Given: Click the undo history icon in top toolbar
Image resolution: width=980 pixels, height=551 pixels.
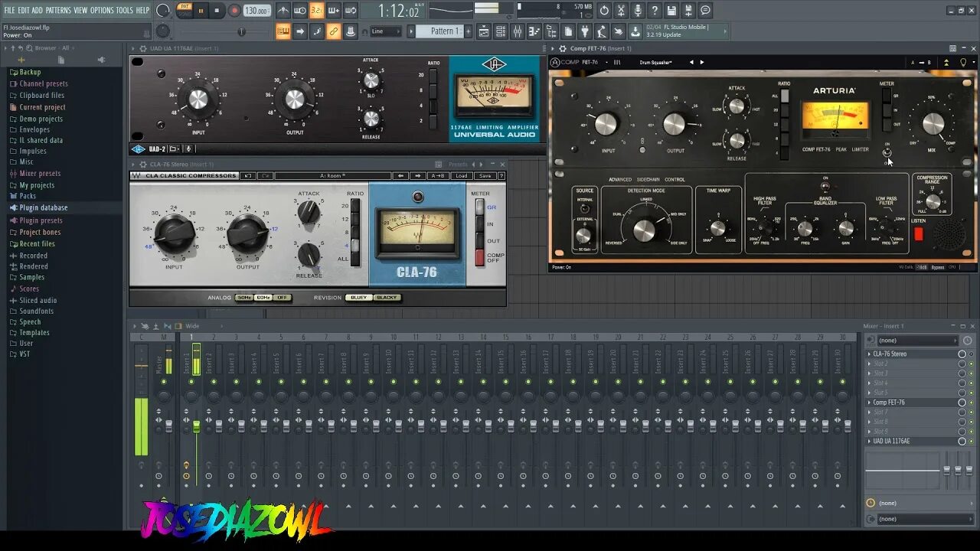Looking at the screenshot, I should pyautogui.click(x=604, y=11).
